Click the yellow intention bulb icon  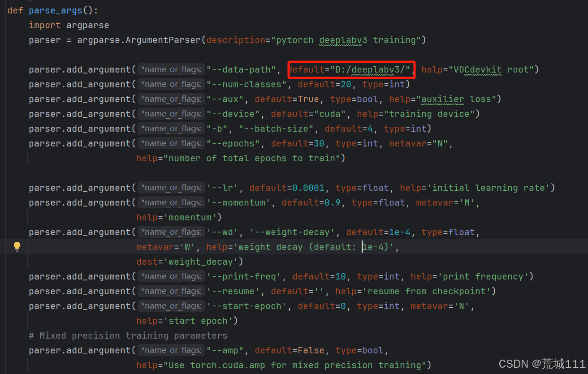pos(17,246)
